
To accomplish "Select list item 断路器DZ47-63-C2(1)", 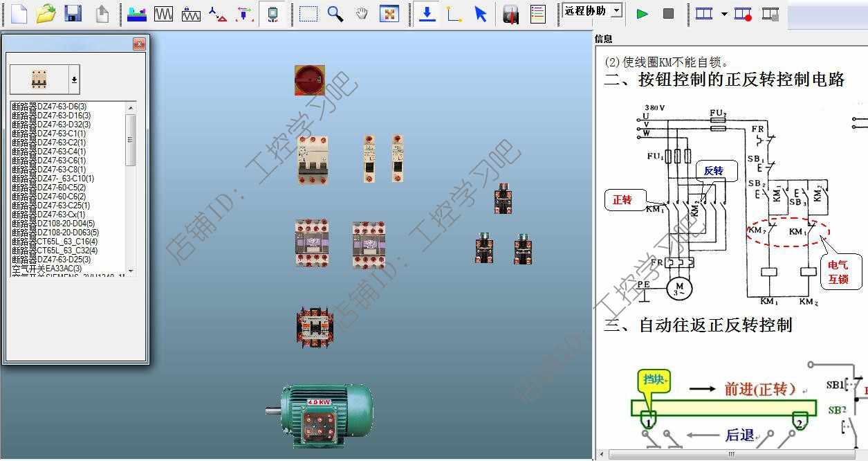I will 49,142.
